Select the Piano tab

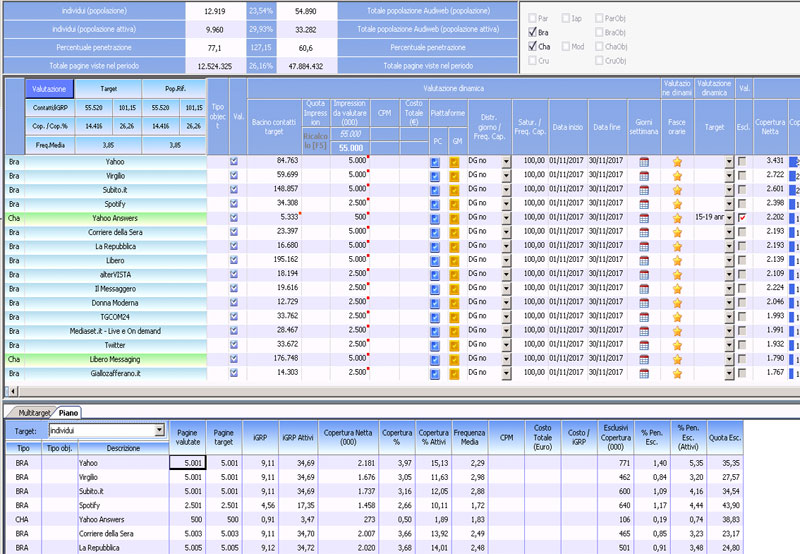tap(69, 411)
